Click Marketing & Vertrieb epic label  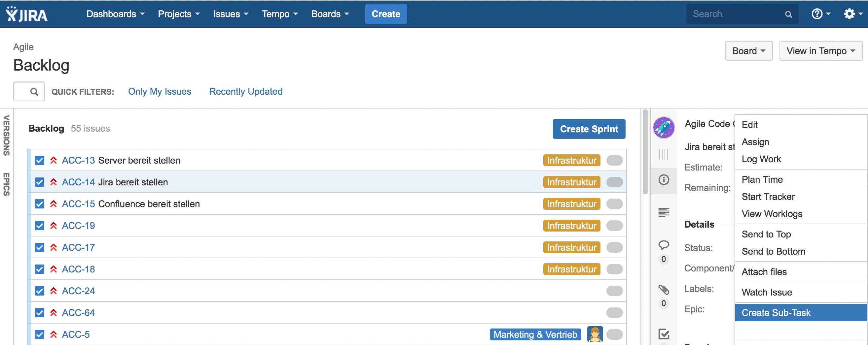coord(535,334)
